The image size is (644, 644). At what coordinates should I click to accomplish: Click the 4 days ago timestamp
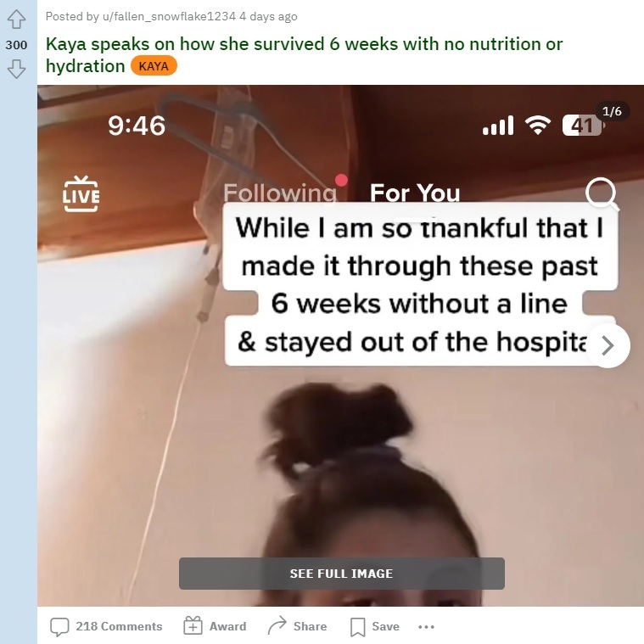click(x=268, y=16)
